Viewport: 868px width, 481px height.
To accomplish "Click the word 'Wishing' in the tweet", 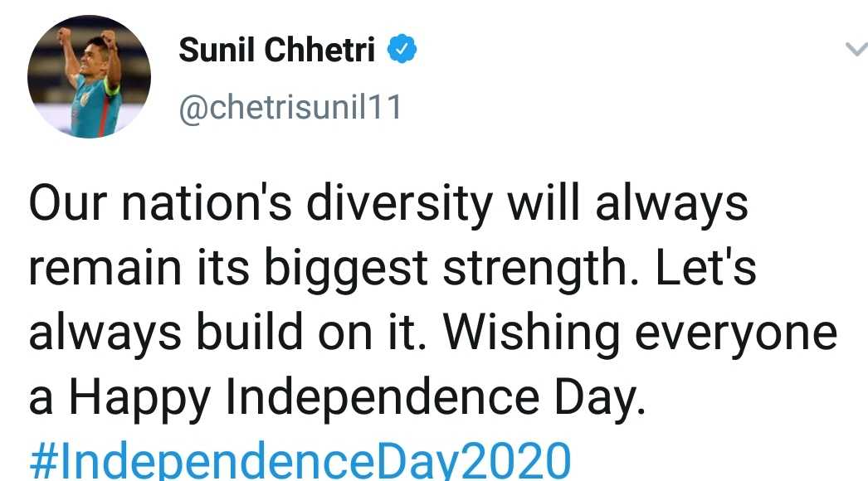I will 531,333.
